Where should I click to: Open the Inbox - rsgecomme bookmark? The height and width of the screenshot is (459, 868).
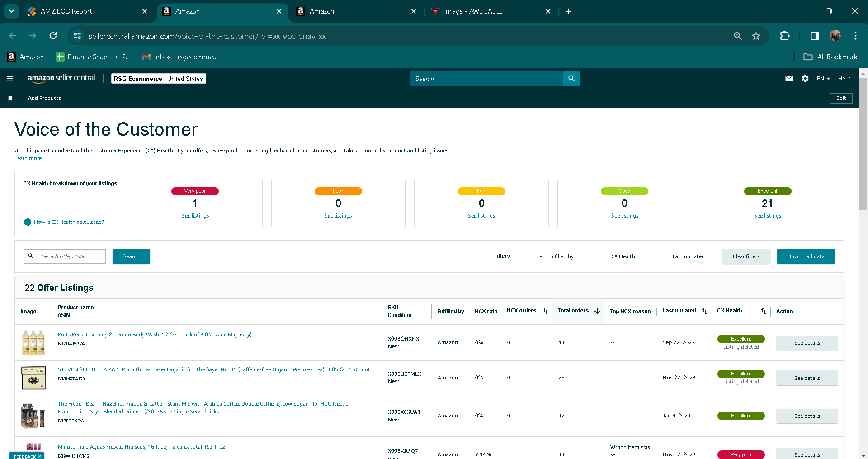pyautogui.click(x=180, y=57)
